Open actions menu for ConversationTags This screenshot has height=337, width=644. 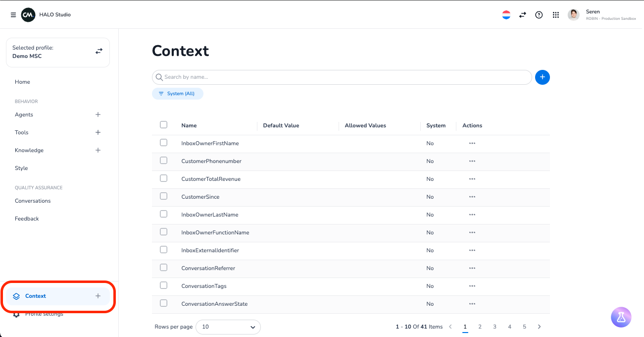click(472, 286)
